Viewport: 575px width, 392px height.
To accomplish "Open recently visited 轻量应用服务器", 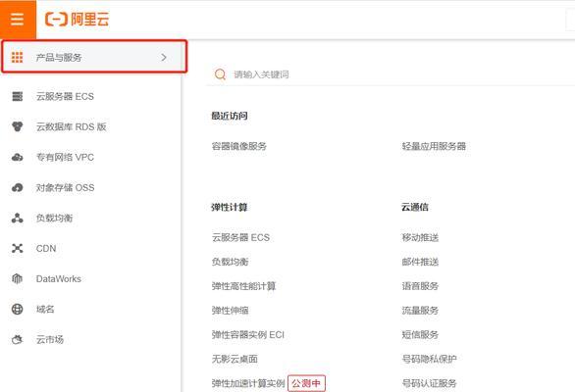I will 434,146.
